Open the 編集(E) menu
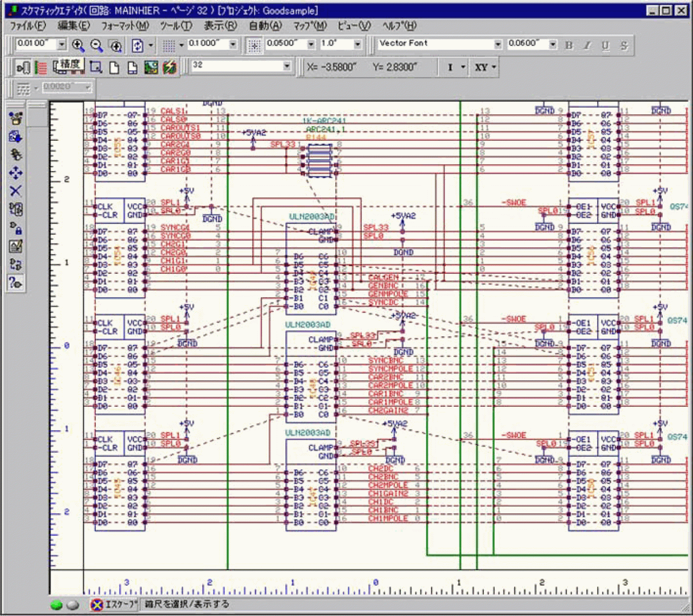This screenshot has width=693, height=616. coord(74,26)
